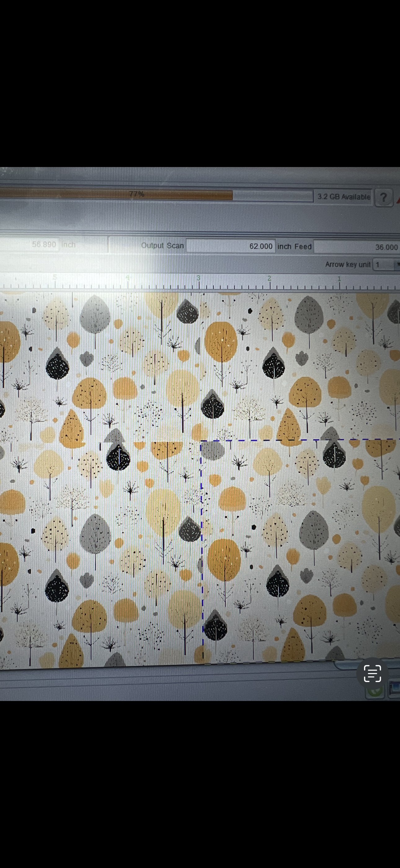Click the ruler at the 3 mark
400x868 pixels.
199,283
